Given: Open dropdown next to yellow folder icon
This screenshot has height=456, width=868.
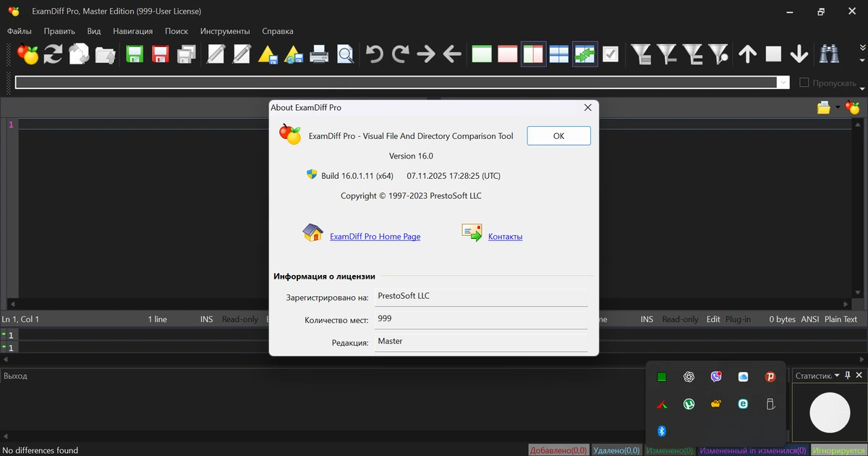Looking at the screenshot, I should 838,108.
